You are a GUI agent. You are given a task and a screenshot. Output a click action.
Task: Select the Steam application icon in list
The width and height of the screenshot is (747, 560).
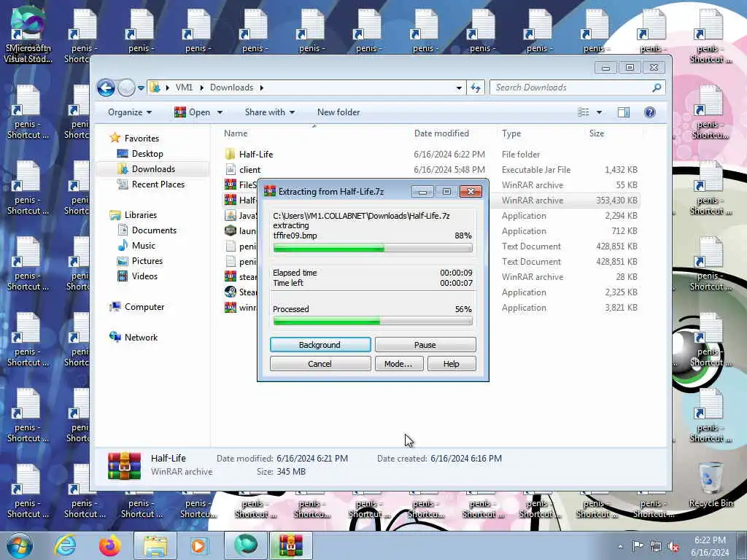(230, 292)
